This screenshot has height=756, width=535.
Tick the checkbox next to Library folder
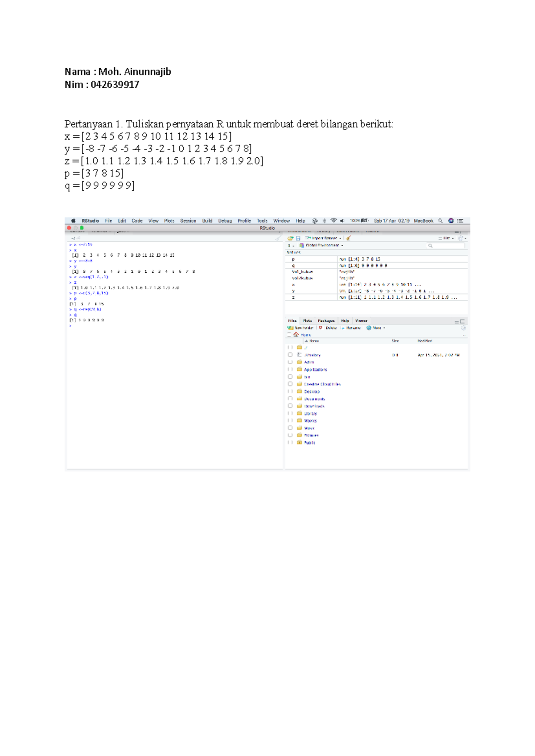point(290,413)
